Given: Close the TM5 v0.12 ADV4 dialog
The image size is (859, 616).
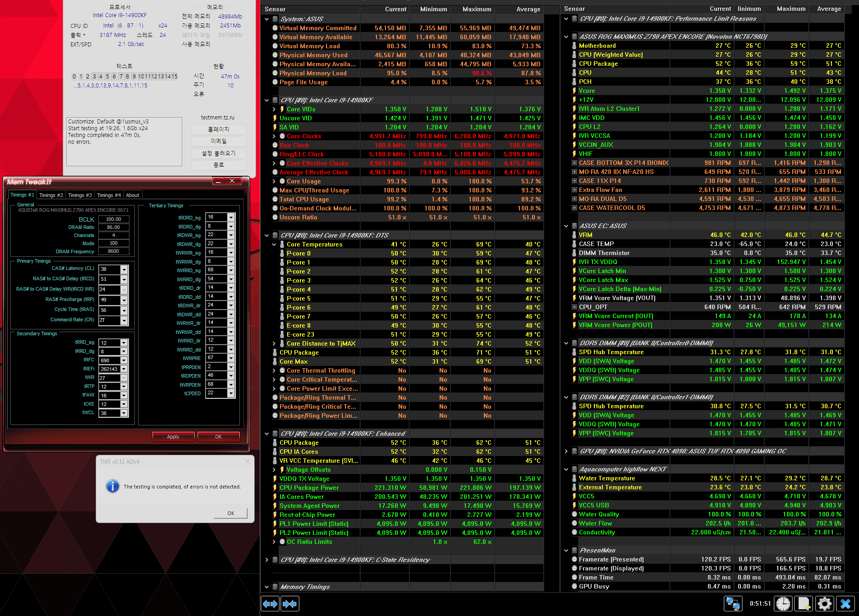Looking at the screenshot, I should pyautogui.click(x=247, y=461).
